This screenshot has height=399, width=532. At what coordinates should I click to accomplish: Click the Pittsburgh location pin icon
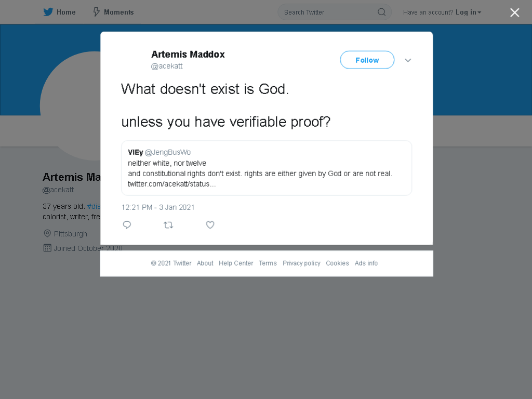(x=47, y=233)
